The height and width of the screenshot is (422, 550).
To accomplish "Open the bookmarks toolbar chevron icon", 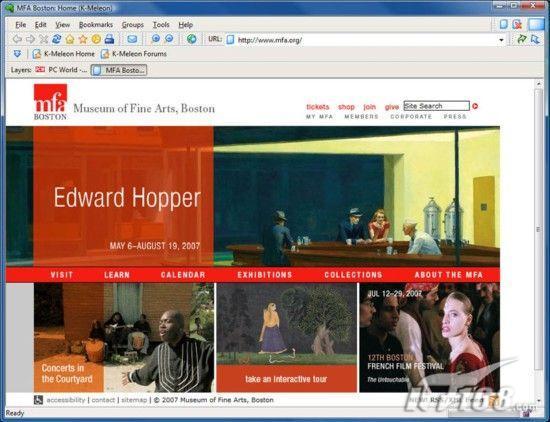I will point(17,54).
